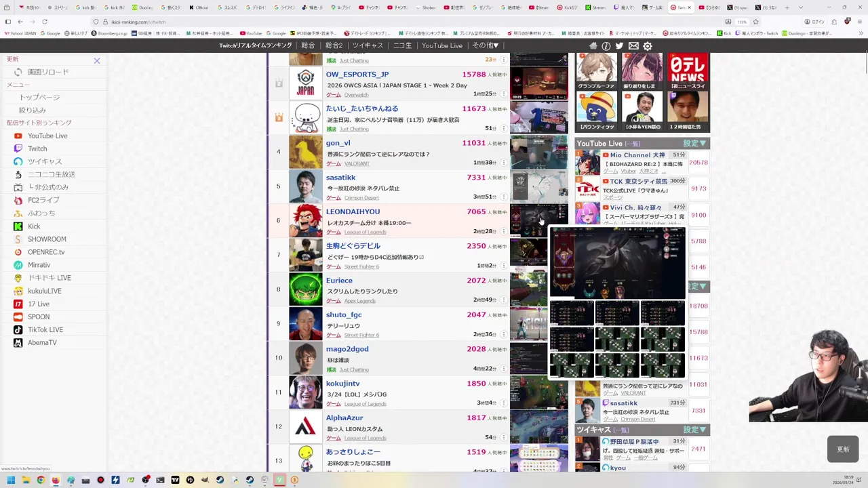
Task: Click the TikTok LIVE icon in the sidebar
Action: tap(18, 329)
